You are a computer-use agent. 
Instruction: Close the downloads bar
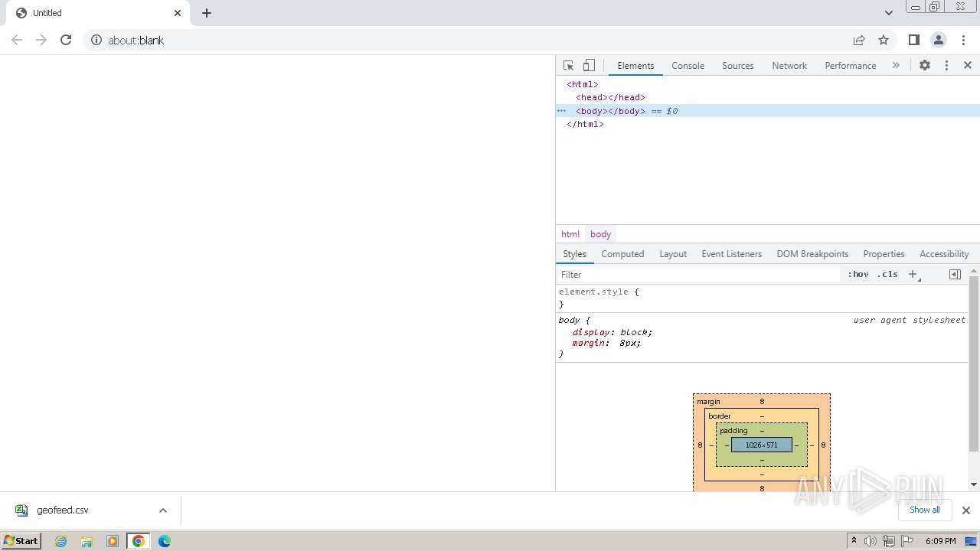point(966,510)
